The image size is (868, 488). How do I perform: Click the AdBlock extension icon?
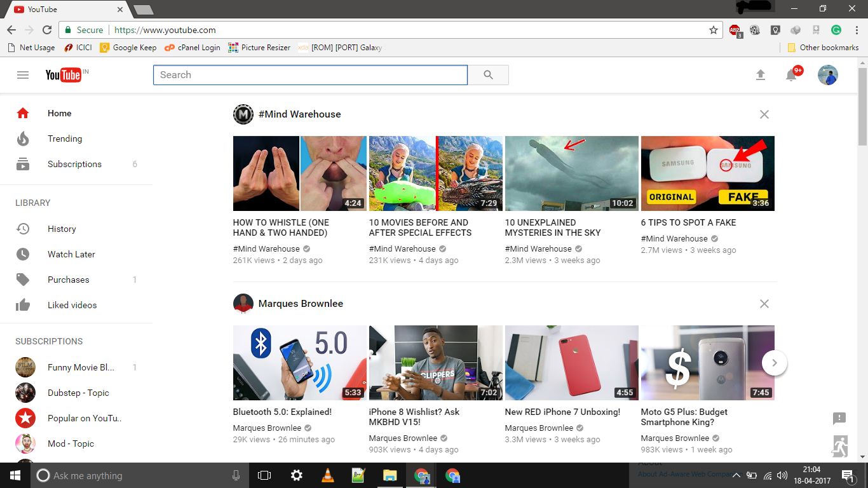coord(735,30)
